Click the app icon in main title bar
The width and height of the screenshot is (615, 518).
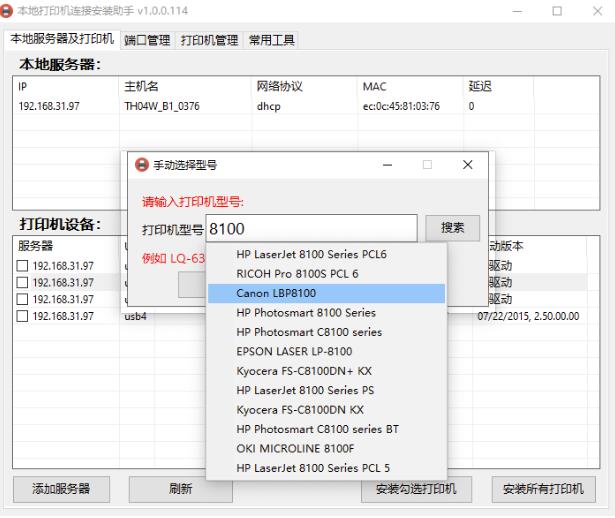(x=10, y=11)
